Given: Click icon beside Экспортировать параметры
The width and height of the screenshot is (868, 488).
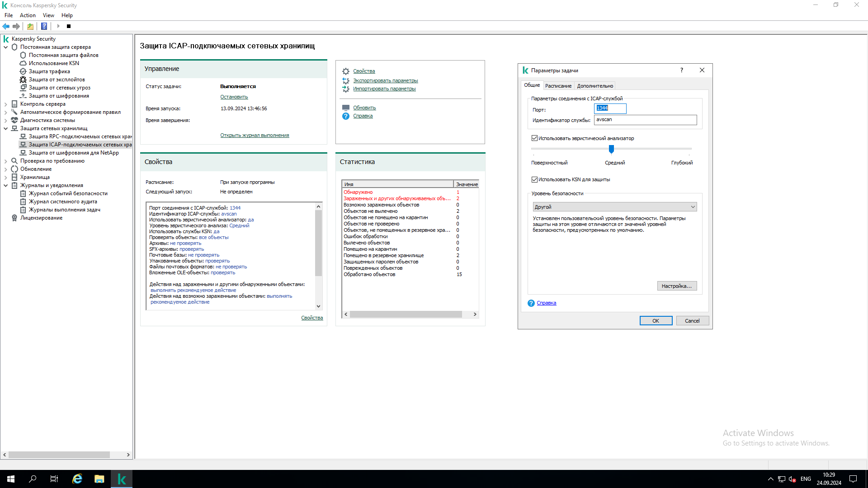Looking at the screenshot, I should point(346,81).
